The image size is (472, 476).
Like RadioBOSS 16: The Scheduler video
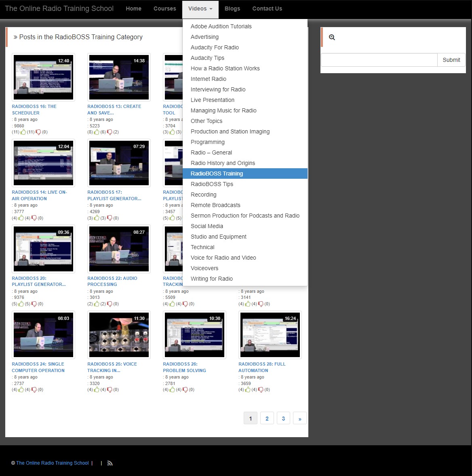23,132
